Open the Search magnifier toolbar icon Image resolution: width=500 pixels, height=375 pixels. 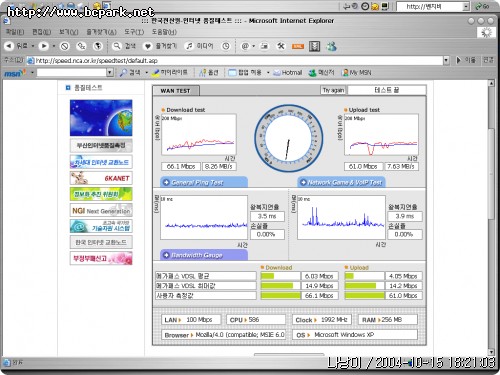117,46
